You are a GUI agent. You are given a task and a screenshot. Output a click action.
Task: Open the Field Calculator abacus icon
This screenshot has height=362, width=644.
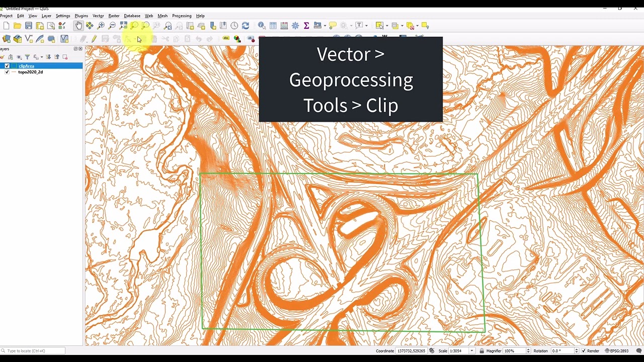pyautogui.click(x=284, y=26)
